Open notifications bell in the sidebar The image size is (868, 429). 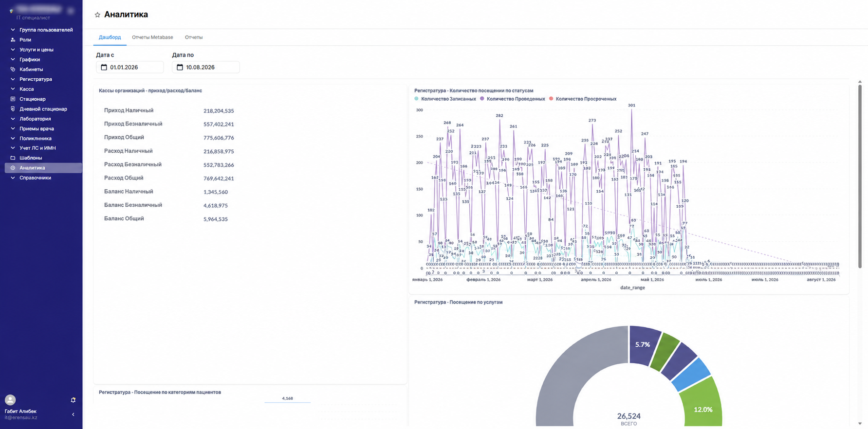point(73,400)
